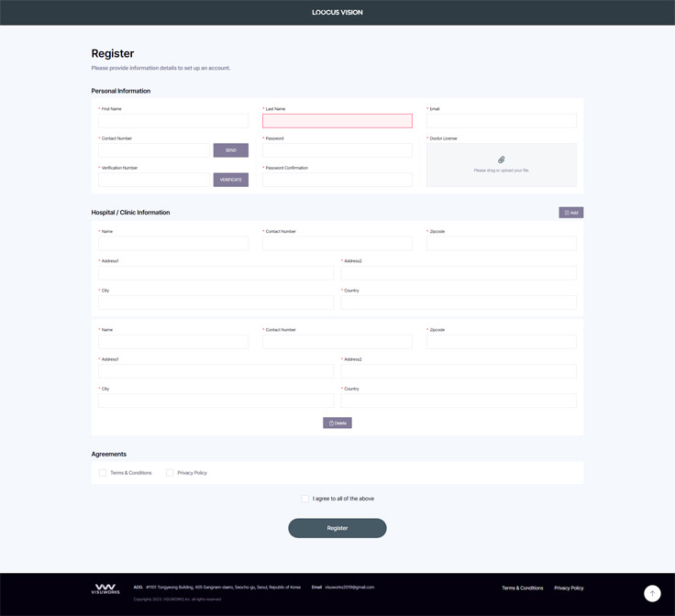Click the scroll-to-top arrow button

click(x=652, y=593)
